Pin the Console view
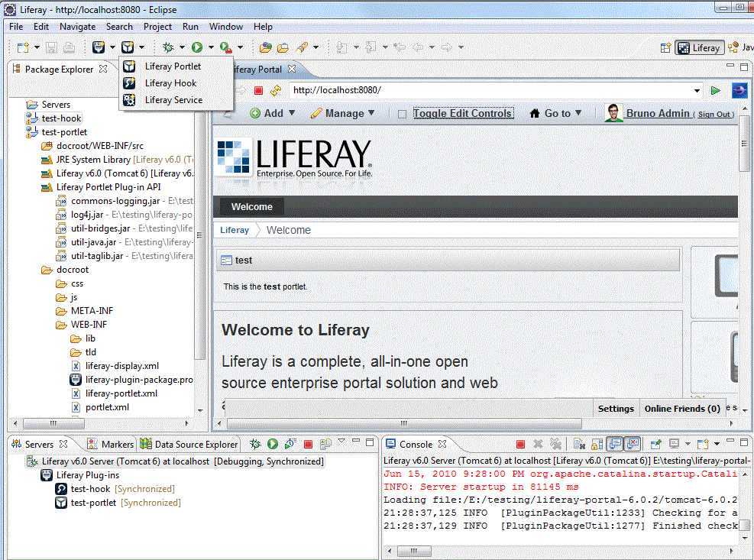Screen dimensions: 754x560 (x=655, y=444)
